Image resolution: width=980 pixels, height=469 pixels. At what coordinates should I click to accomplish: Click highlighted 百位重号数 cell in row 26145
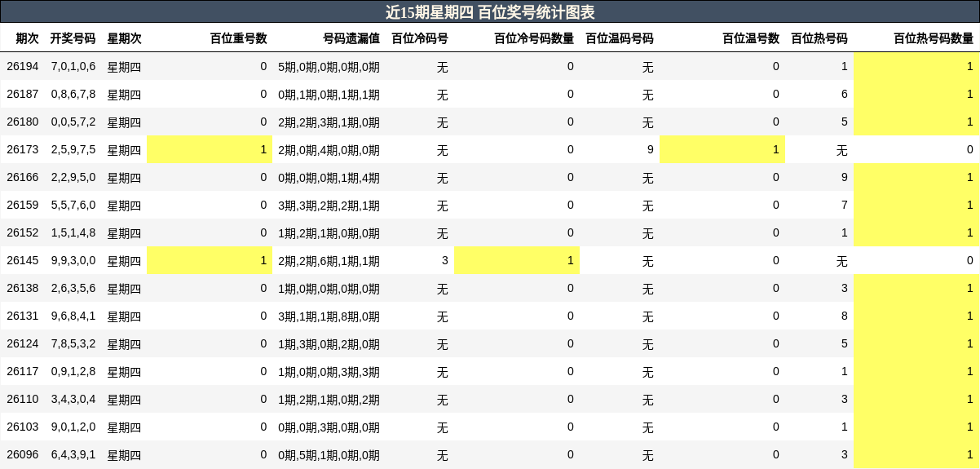point(210,260)
